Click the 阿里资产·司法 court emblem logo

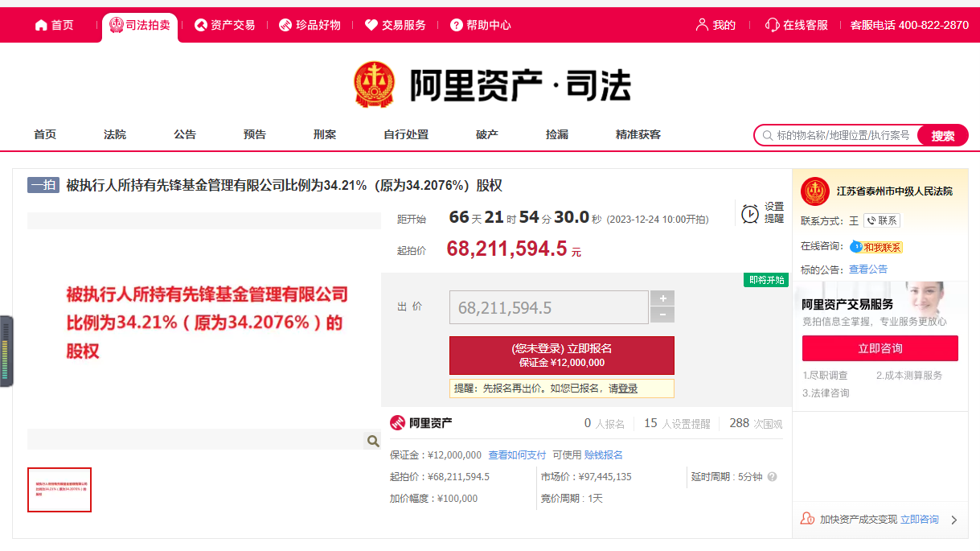(x=375, y=84)
